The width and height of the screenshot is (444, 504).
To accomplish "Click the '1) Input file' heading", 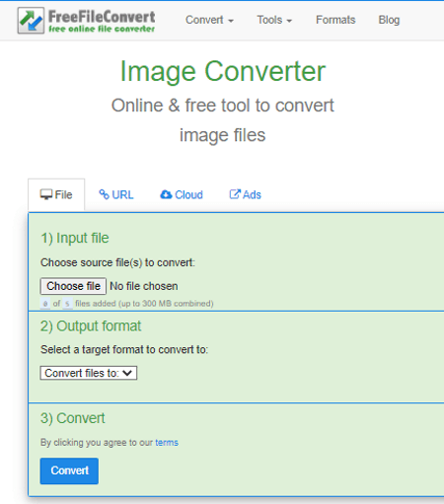I will pos(75,238).
